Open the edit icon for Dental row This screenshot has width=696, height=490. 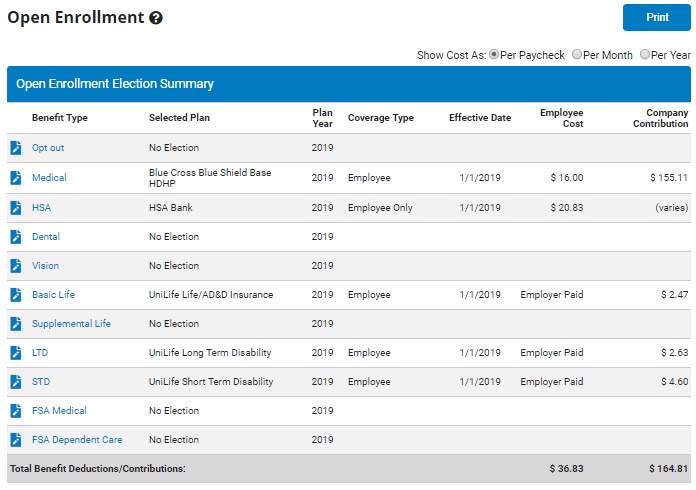click(x=16, y=237)
